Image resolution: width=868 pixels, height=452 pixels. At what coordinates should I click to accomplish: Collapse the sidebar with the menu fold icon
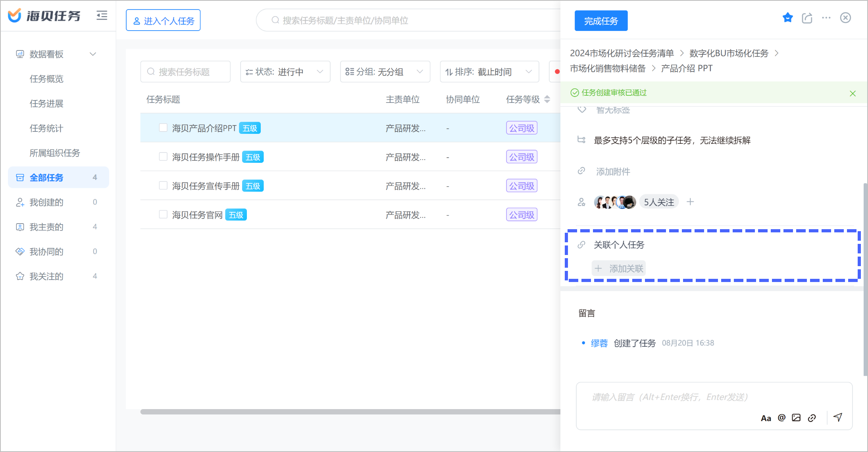[x=102, y=15]
